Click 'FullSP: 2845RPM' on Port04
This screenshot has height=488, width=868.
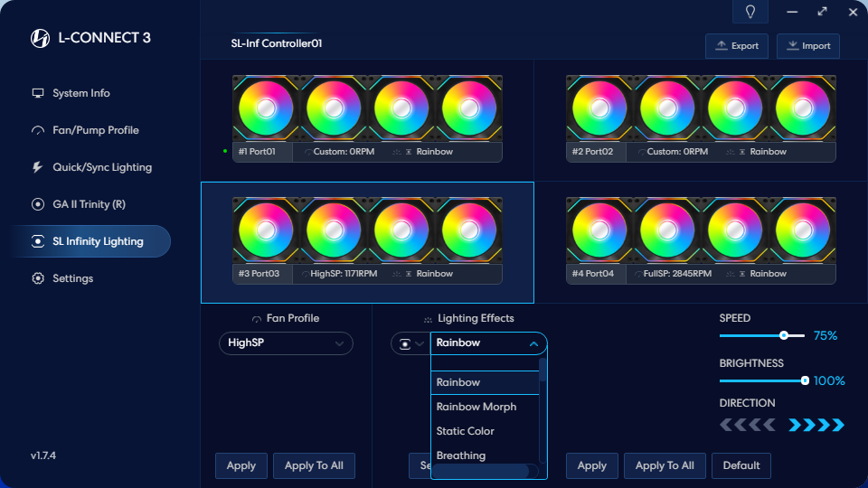pyautogui.click(x=677, y=274)
